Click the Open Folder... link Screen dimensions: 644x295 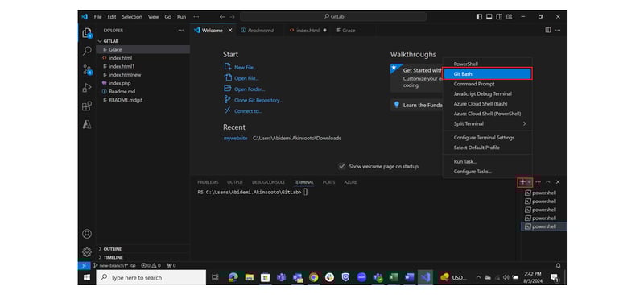(250, 89)
